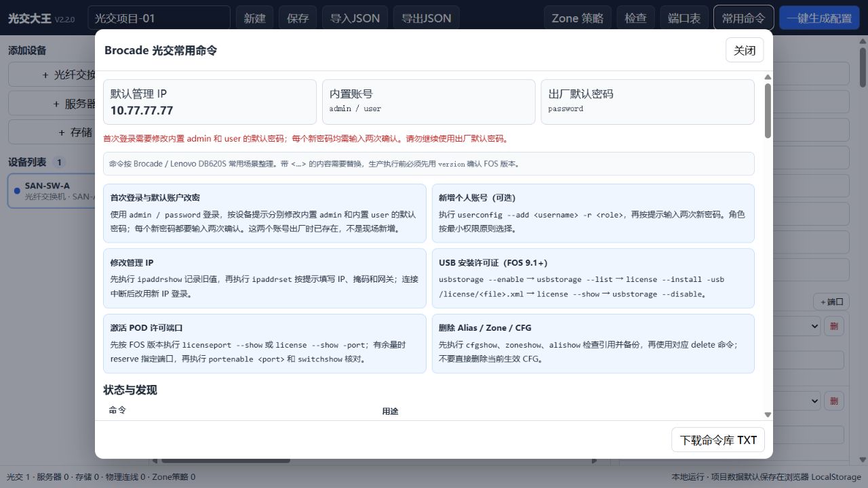This screenshot has width=868, height=488.
Task: Click the default management IP 10.77.77.77
Action: coord(142,110)
